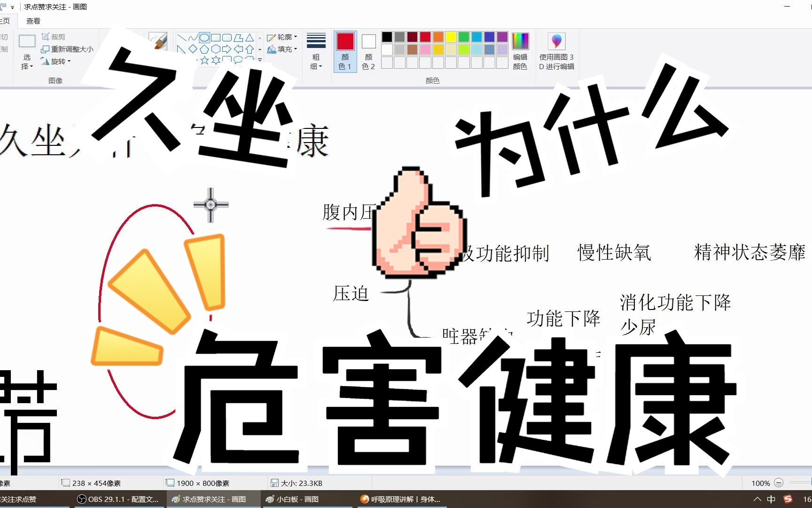Select the Diamond shape

[x=193, y=49]
